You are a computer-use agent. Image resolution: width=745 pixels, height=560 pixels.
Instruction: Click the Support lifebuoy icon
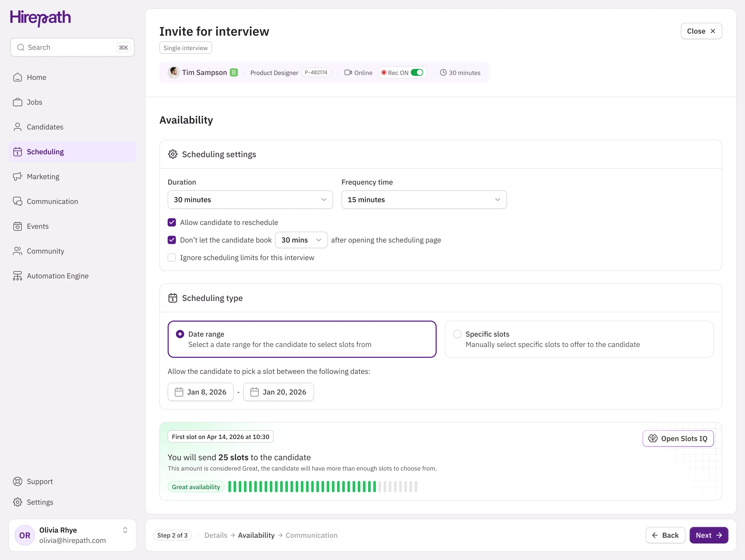pos(18,482)
